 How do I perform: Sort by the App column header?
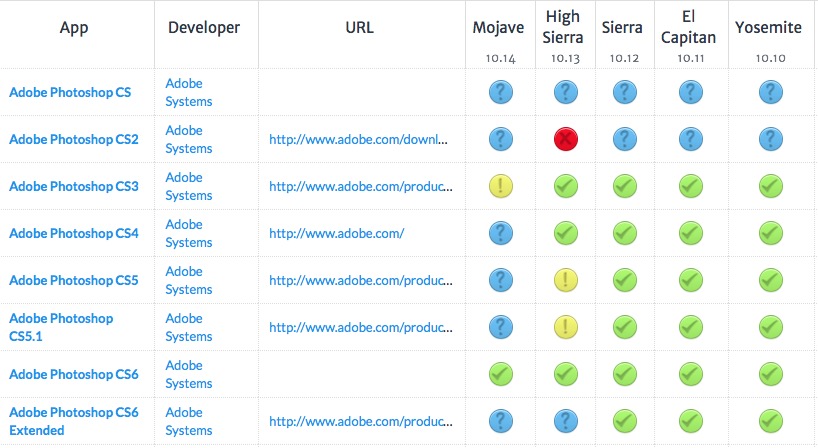click(74, 28)
